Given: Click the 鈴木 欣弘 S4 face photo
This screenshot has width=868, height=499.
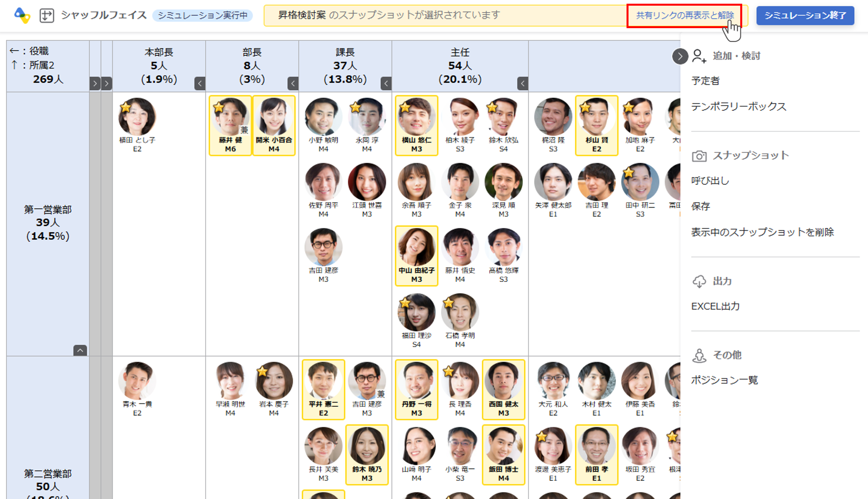Looking at the screenshot, I should [x=503, y=117].
